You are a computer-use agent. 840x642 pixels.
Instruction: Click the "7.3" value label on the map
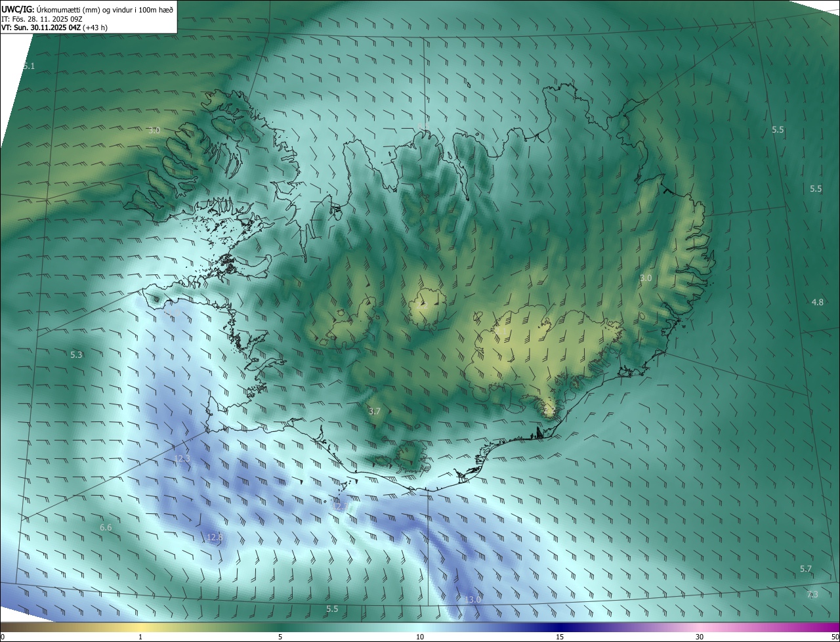[x=812, y=594]
